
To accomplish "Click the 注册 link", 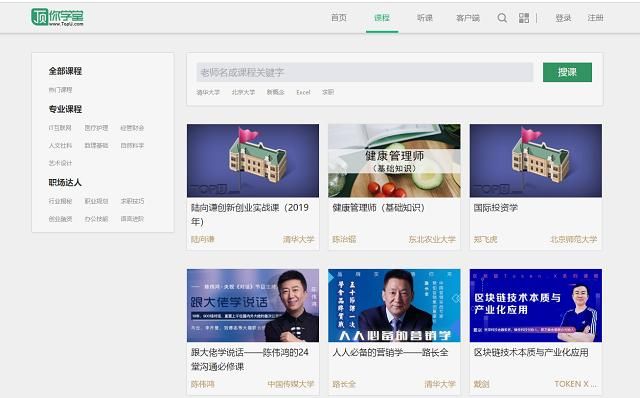I will 596,18.
